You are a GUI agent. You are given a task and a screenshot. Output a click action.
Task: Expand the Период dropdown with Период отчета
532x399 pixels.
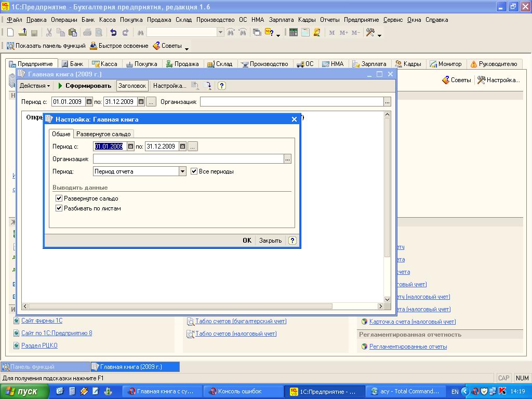click(182, 171)
